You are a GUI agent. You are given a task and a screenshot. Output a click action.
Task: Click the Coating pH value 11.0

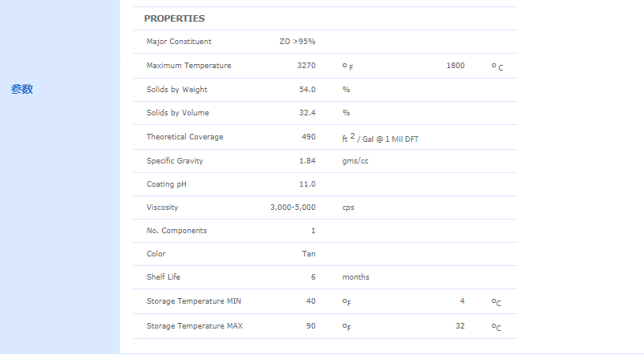point(307,184)
